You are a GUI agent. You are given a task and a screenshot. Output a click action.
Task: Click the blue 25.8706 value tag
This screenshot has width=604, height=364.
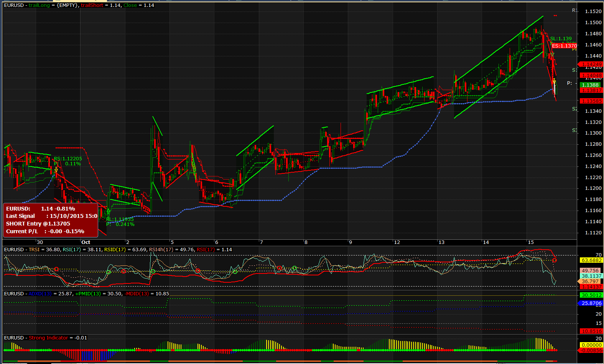[x=591, y=303]
